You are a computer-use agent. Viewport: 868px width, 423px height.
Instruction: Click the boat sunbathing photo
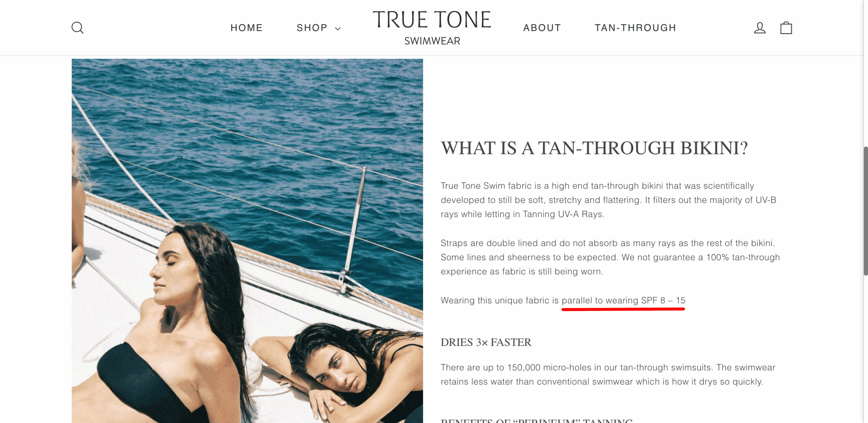[x=247, y=241]
